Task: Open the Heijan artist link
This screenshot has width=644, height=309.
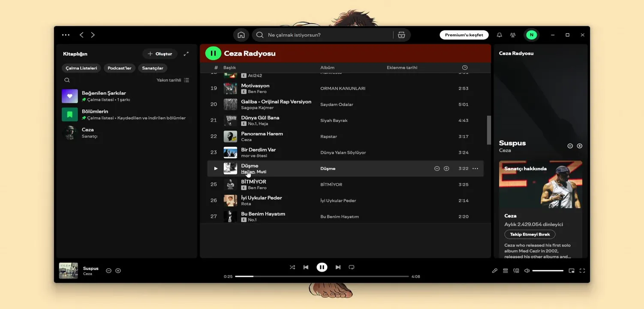Action: pyautogui.click(x=247, y=172)
